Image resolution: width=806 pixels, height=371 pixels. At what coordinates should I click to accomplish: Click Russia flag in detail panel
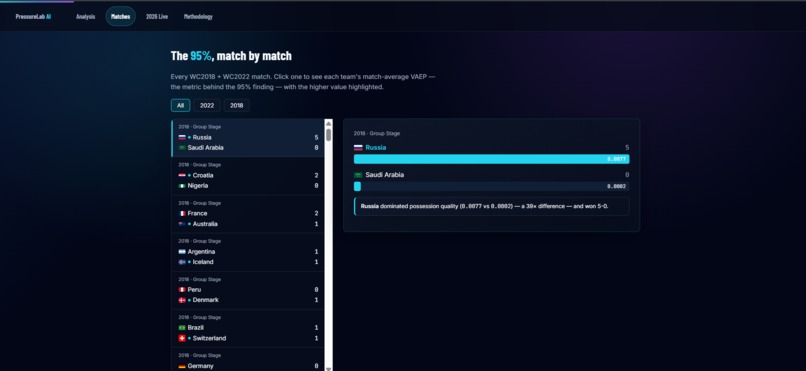coord(358,147)
